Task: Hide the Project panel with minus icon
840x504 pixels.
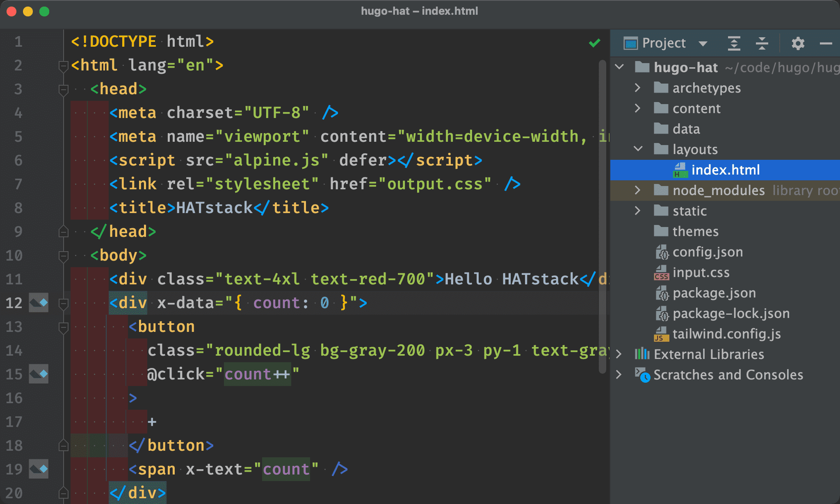Action: (826, 43)
